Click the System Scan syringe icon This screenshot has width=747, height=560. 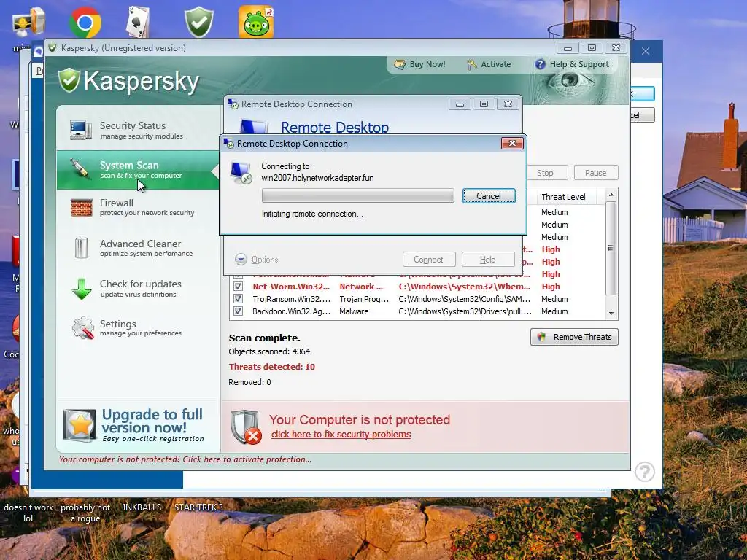80,169
